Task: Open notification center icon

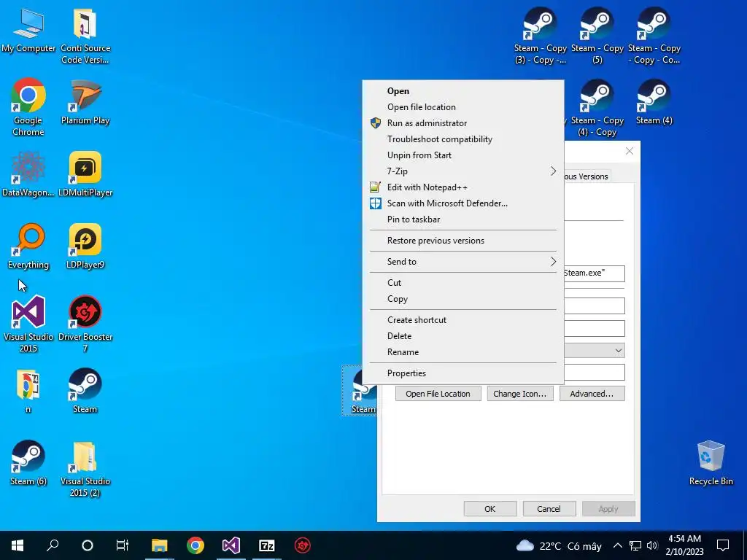Action: tap(723, 545)
